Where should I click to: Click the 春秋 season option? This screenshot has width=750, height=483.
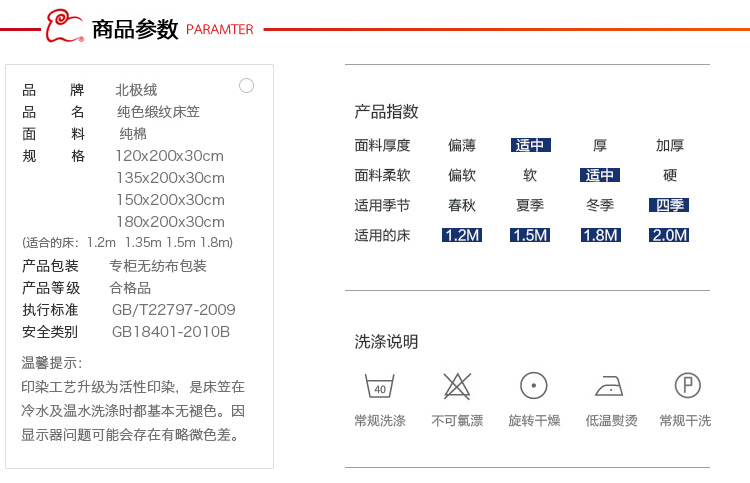click(462, 205)
